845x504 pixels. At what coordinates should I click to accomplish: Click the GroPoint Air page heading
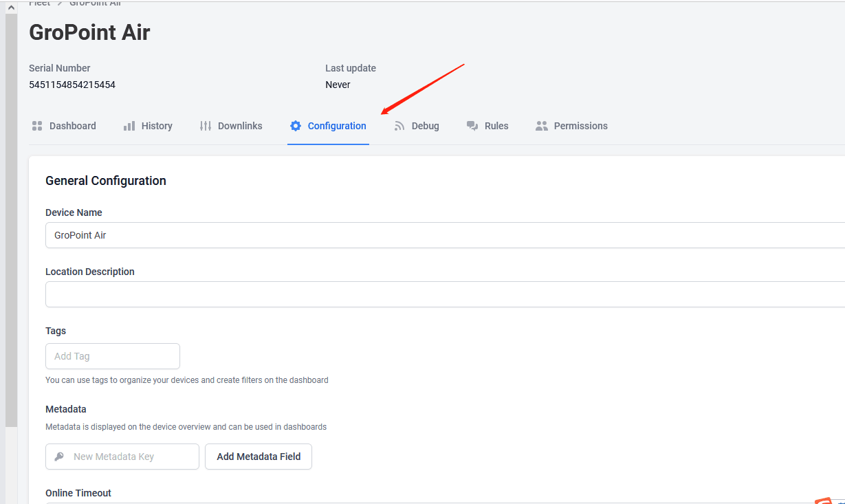click(89, 32)
